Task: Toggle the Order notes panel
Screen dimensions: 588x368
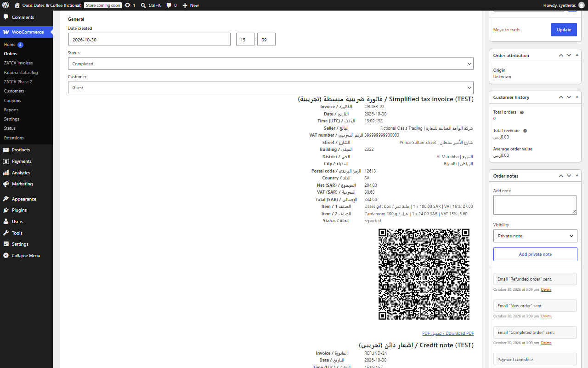Action: click(x=577, y=176)
